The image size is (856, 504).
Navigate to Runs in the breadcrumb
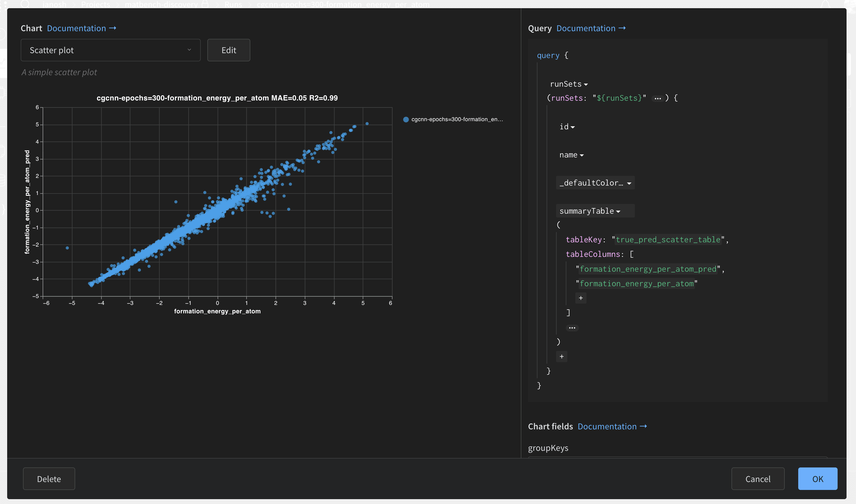coord(233,4)
